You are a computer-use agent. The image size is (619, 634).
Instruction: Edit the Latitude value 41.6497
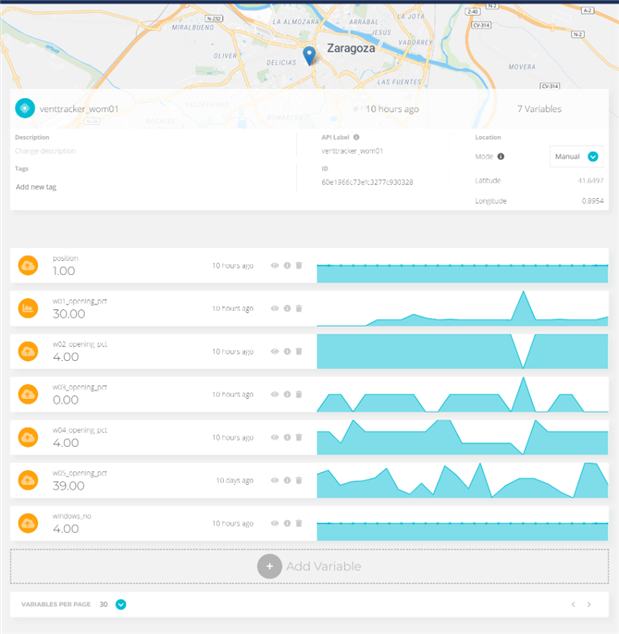pos(590,180)
